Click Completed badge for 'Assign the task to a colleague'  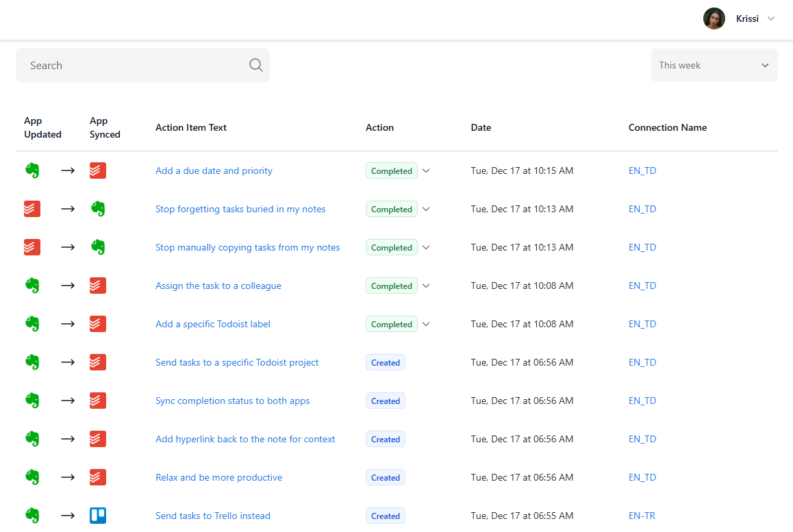(x=392, y=286)
